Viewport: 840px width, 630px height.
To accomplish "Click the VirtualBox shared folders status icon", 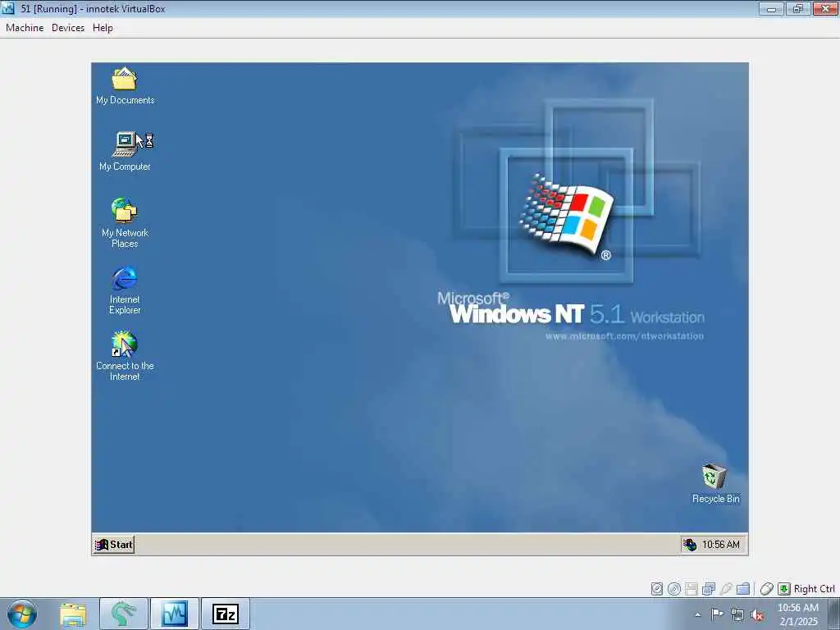I will click(x=742, y=589).
